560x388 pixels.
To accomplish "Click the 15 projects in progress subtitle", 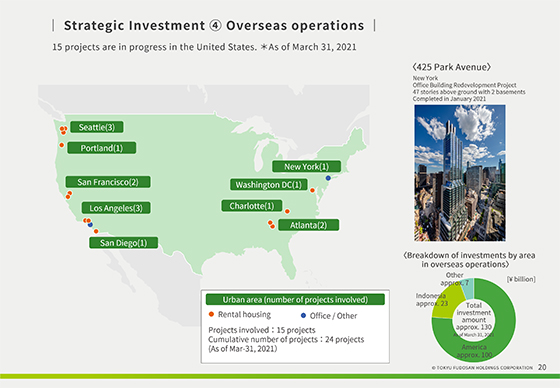I will (x=204, y=47).
